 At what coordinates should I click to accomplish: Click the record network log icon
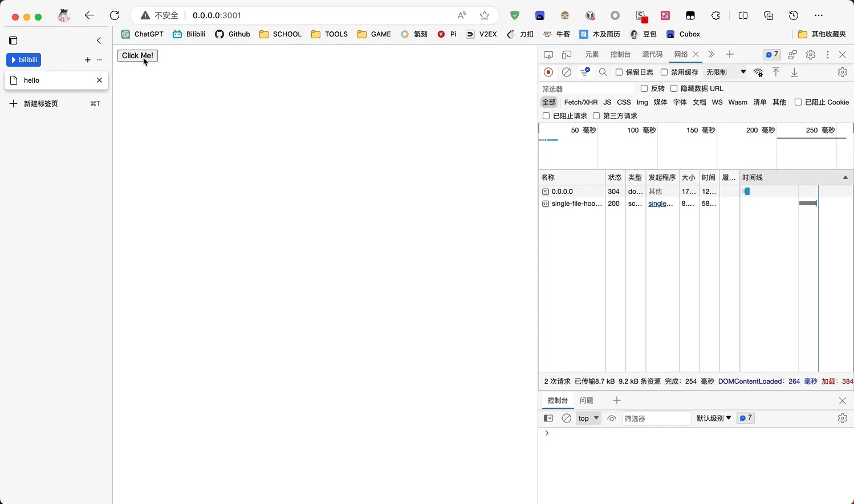click(548, 72)
